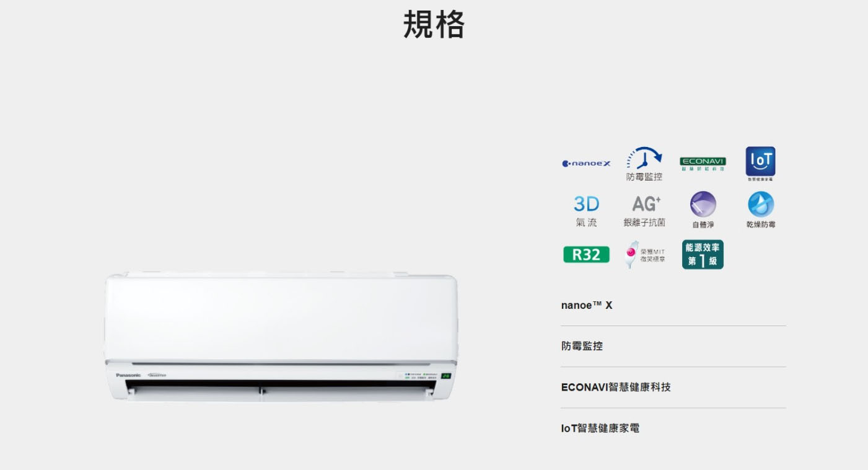The width and height of the screenshot is (868, 470).
Task: Click the air conditioner product image
Action: tap(282, 337)
